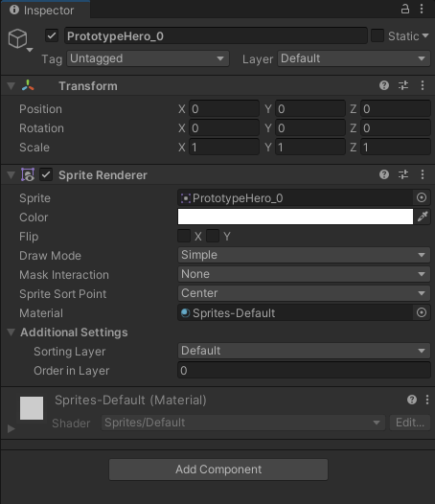The height and width of the screenshot is (504, 435).
Task: Click the Order in Layer label
Action: click(71, 371)
